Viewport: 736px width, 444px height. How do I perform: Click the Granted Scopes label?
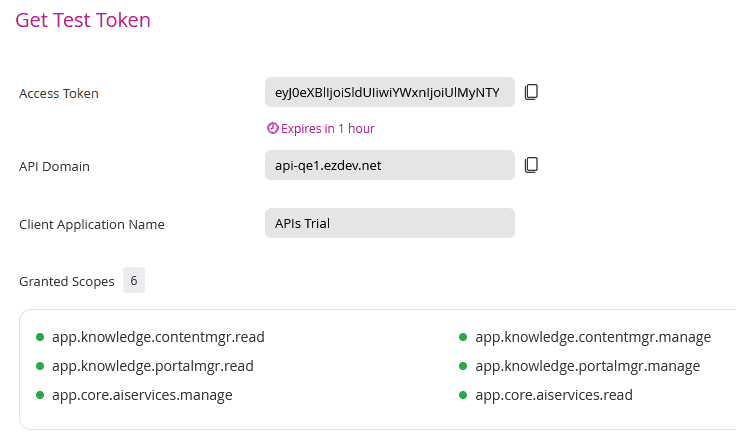pyautogui.click(x=67, y=282)
